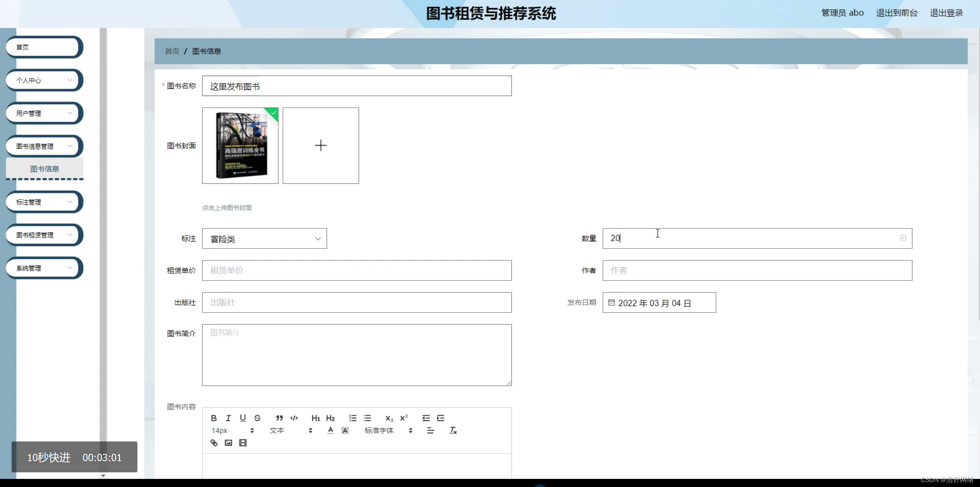The height and width of the screenshot is (487, 980).
Task: Apply strikethrough formatting in the editor
Action: (x=257, y=418)
